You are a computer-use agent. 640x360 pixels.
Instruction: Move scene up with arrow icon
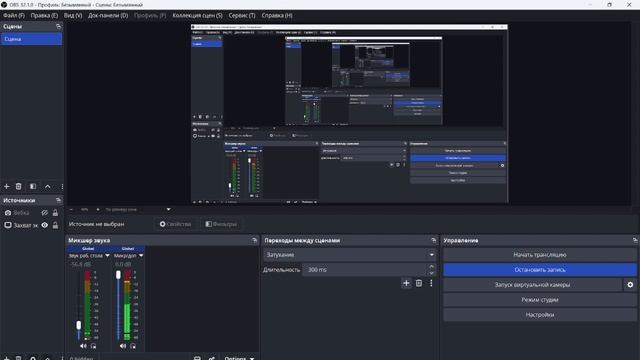point(47,187)
